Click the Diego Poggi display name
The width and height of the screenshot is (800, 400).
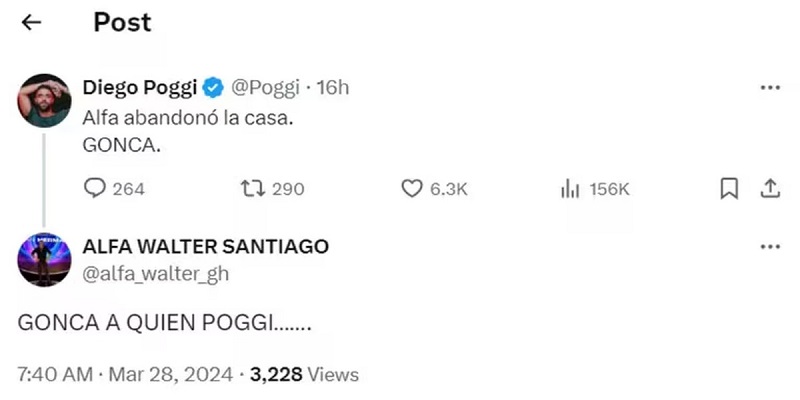click(139, 87)
